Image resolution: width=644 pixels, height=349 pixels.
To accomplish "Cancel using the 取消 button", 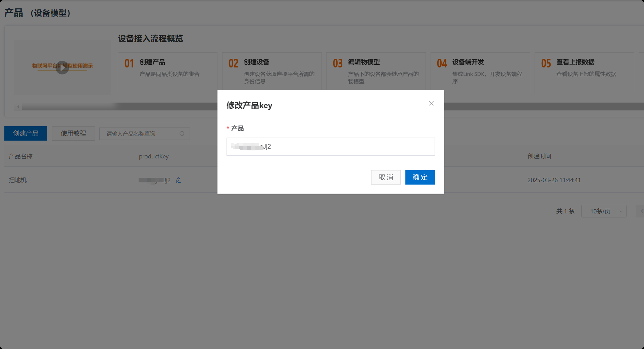I will click(x=386, y=177).
